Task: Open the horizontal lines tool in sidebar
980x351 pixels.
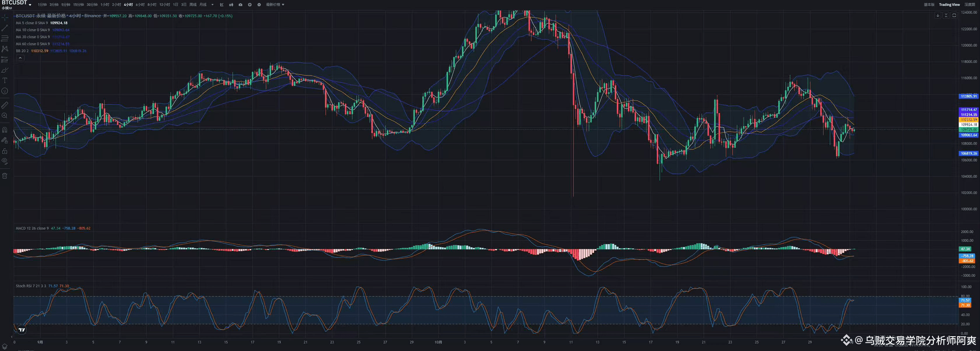Action: pyautogui.click(x=5, y=39)
